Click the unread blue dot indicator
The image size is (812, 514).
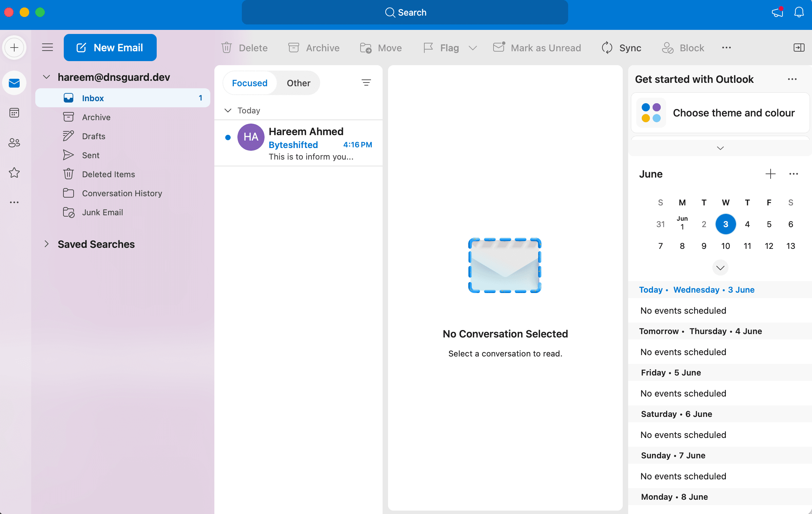pos(228,137)
